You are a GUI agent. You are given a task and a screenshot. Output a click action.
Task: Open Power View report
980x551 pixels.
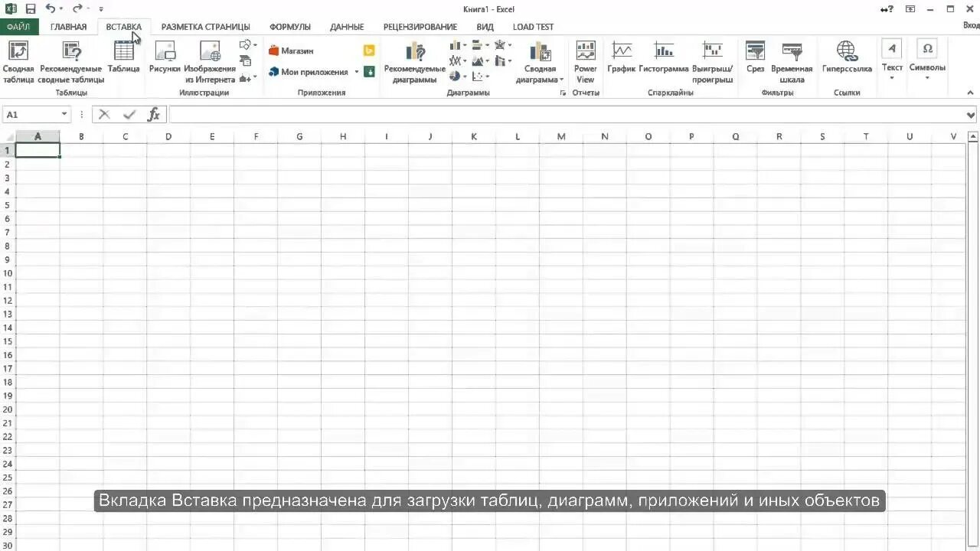point(586,61)
